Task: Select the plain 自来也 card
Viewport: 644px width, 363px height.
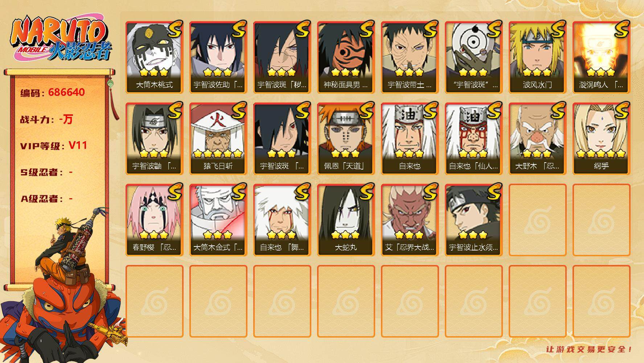Action: click(x=410, y=139)
